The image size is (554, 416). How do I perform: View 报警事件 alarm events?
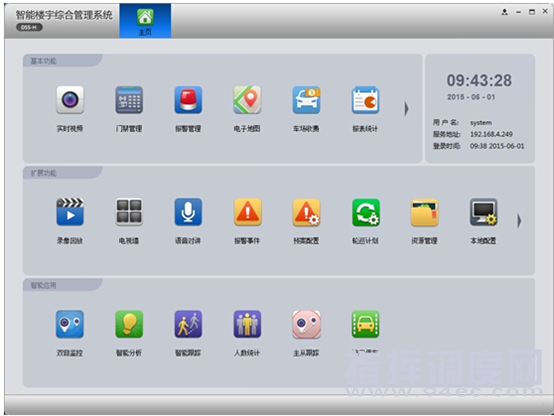[x=248, y=212]
